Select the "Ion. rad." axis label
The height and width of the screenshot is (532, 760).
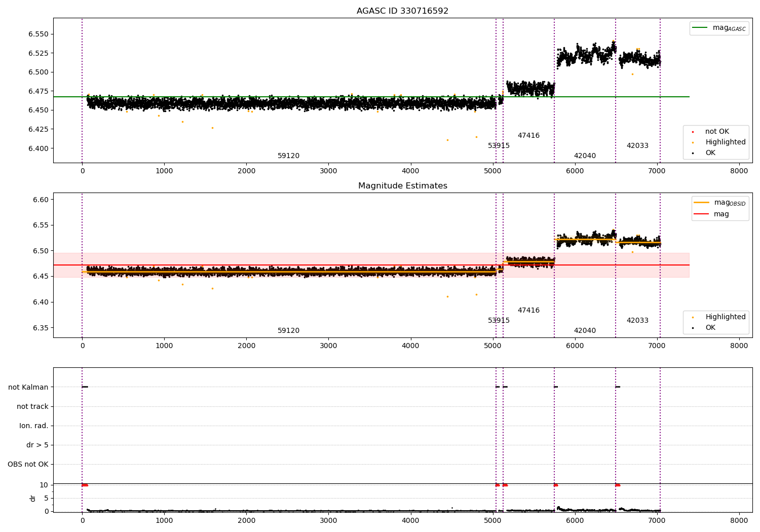point(34,426)
